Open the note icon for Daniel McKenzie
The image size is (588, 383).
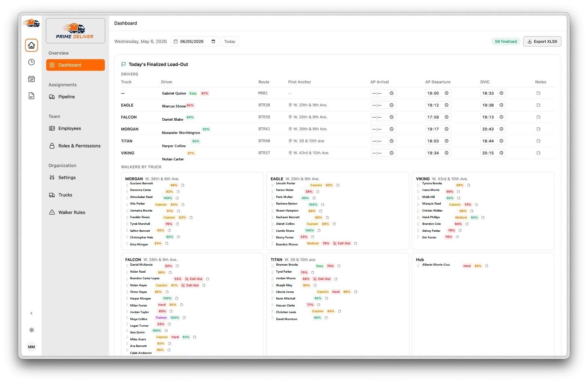pyautogui.click(x=177, y=266)
